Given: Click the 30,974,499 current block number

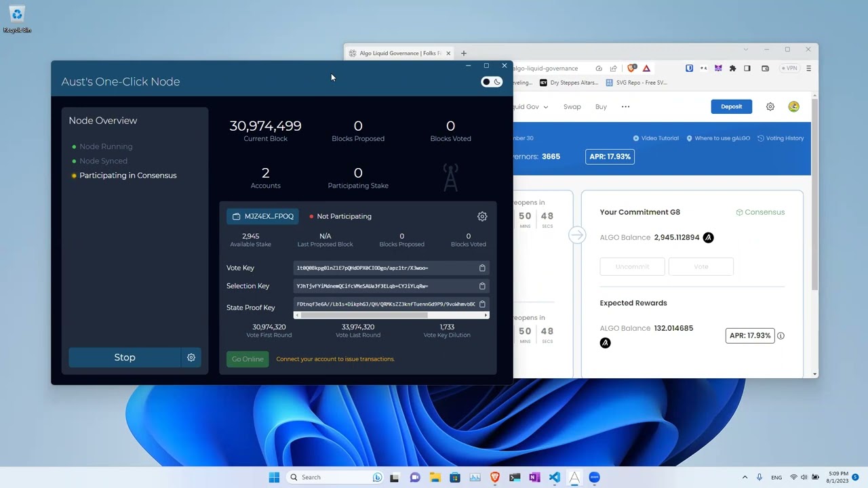Looking at the screenshot, I should (x=265, y=126).
